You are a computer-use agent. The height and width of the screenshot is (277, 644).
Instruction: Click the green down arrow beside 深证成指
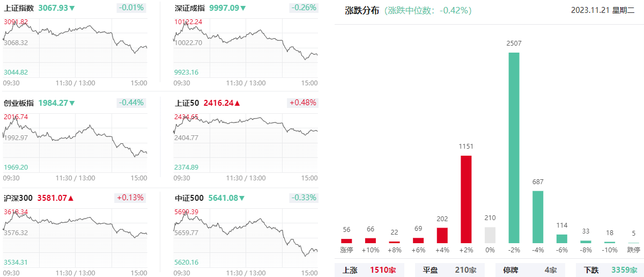243,8
